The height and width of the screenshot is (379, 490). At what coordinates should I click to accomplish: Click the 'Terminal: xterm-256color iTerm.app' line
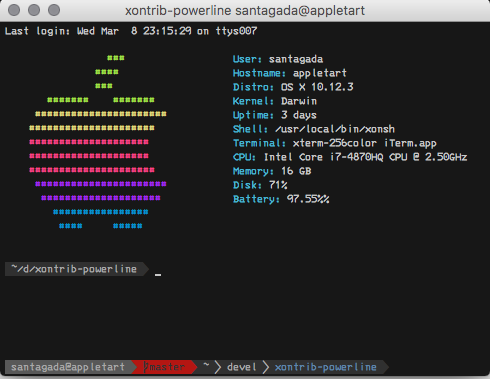tap(335, 143)
